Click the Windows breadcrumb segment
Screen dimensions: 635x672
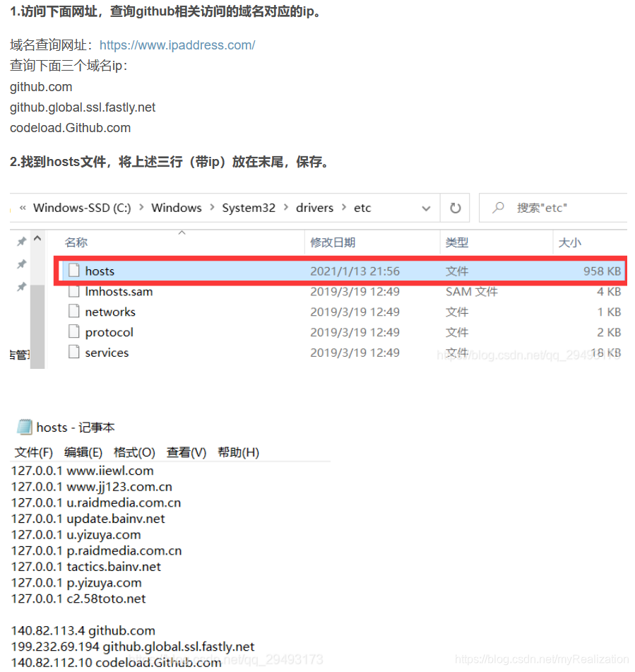click(176, 208)
